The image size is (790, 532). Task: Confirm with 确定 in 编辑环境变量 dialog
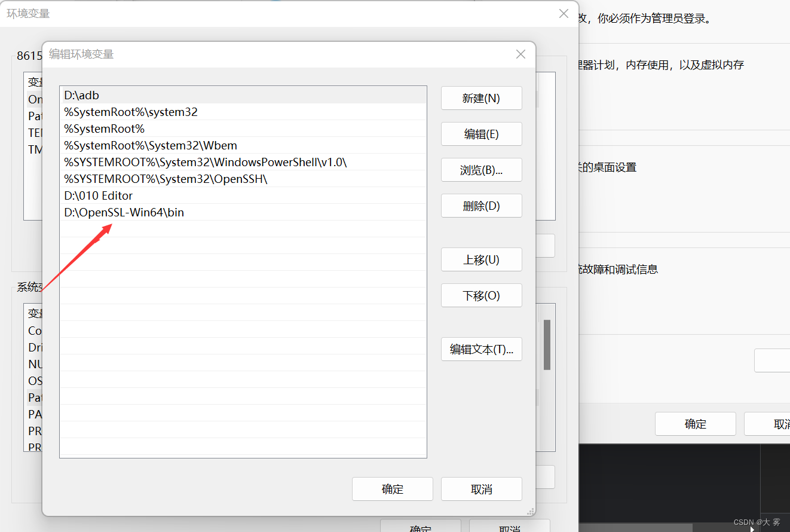coord(392,489)
